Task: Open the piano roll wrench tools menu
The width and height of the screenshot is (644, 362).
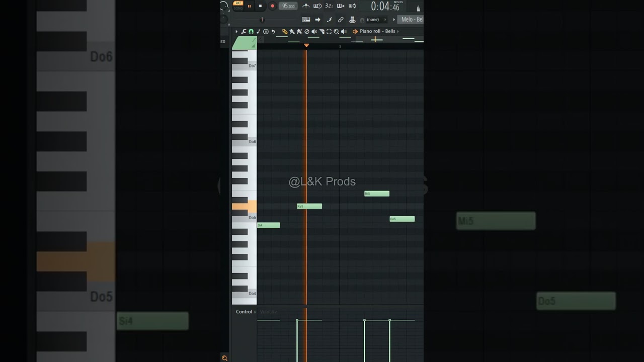Action: coord(244,31)
